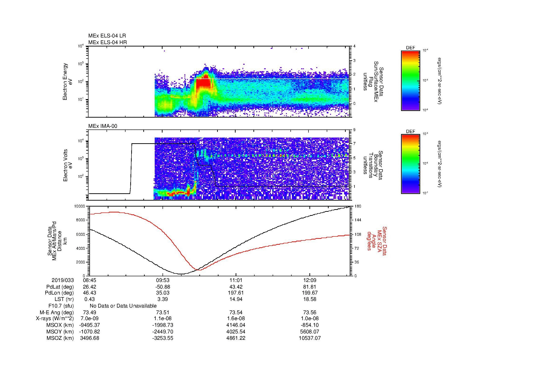Click the MSOX value "4146.04"
Screen dimensions: 555x392
(x=236, y=325)
